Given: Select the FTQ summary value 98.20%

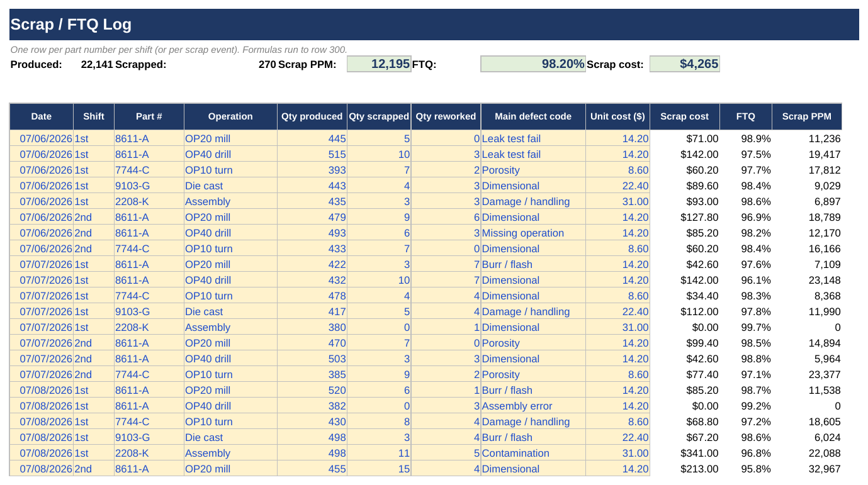Looking at the screenshot, I should click(x=533, y=64).
